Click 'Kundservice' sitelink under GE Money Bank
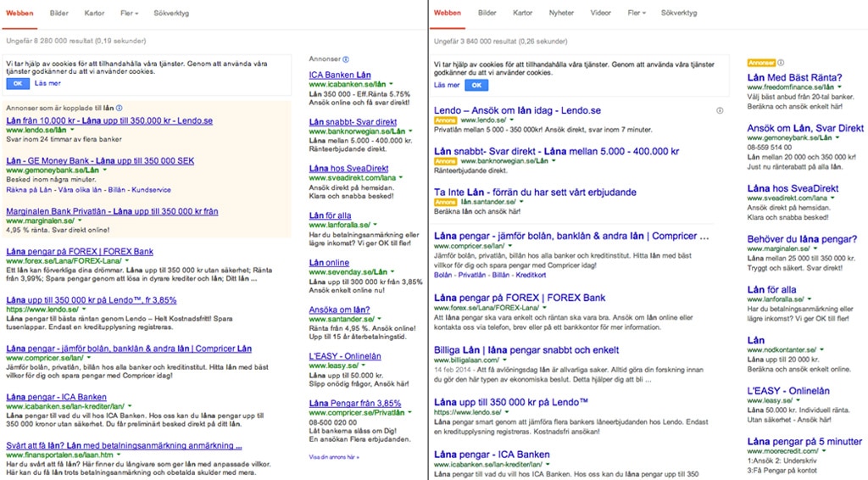The height and width of the screenshot is (480, 868). tap(151, 190)
